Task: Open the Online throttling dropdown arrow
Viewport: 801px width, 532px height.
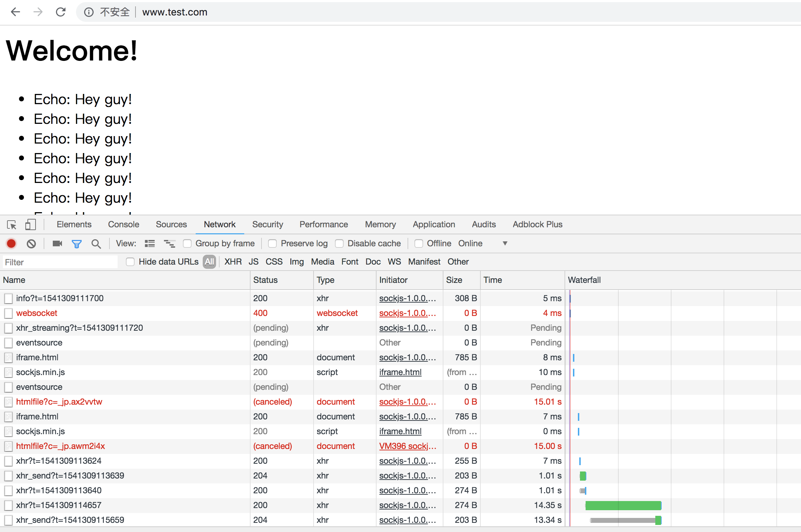Action: tap(505, 243)
